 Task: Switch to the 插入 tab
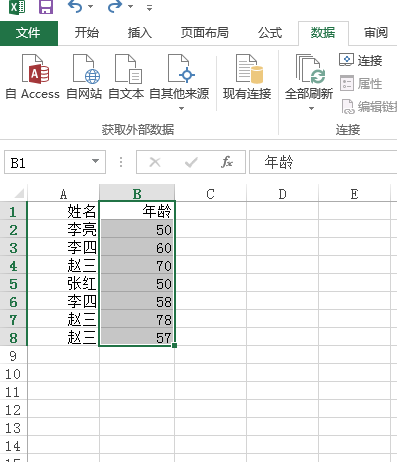pyautogui.click(x=140, y=33)
